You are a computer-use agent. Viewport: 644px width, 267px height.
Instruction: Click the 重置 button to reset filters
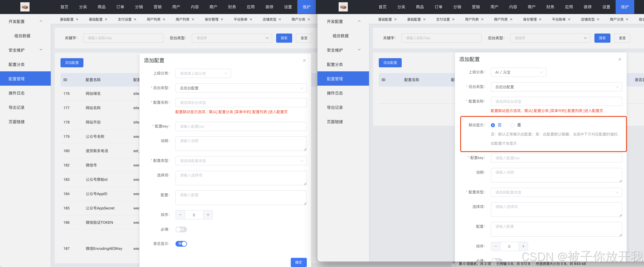(304, 38)
